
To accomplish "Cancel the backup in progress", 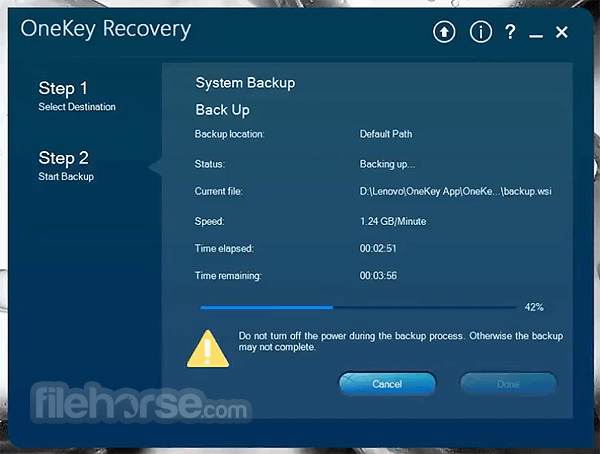I will [x=387, y=384].
